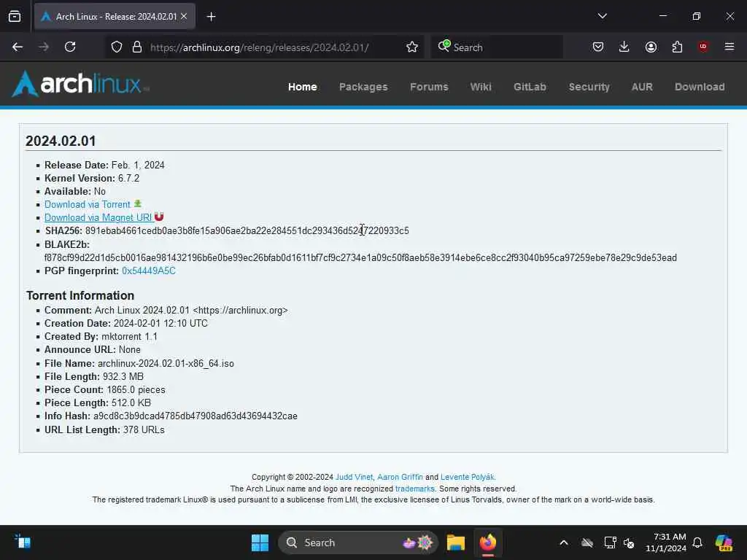Viewport: 747px width, 560px height.
Task: Open PGP fingerprint 0x54449A5C link
Action: 149,271
